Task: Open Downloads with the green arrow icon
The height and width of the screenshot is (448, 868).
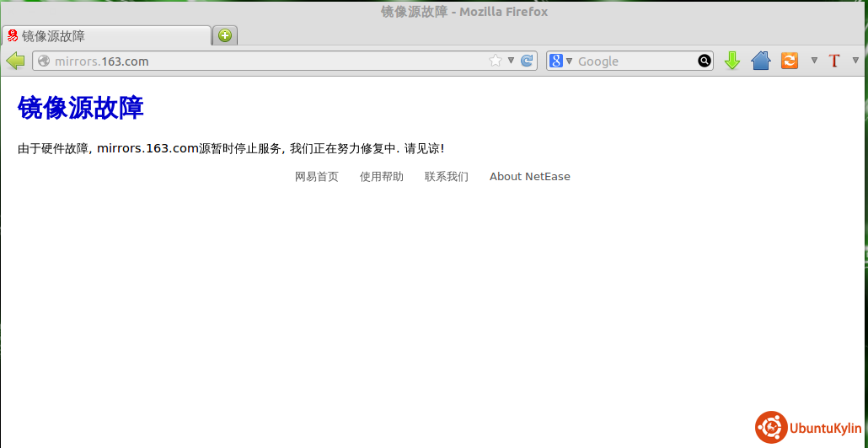Action: click(x=732, y=61)
